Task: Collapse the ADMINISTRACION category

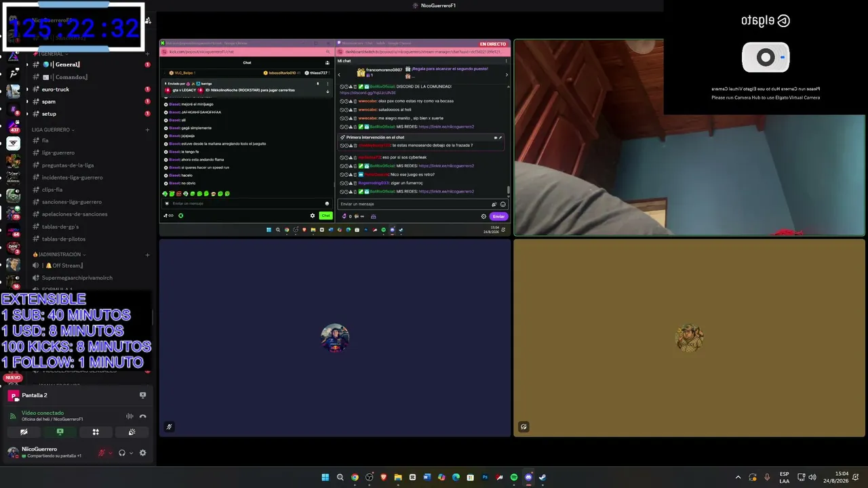Action: tap(58, 254)
